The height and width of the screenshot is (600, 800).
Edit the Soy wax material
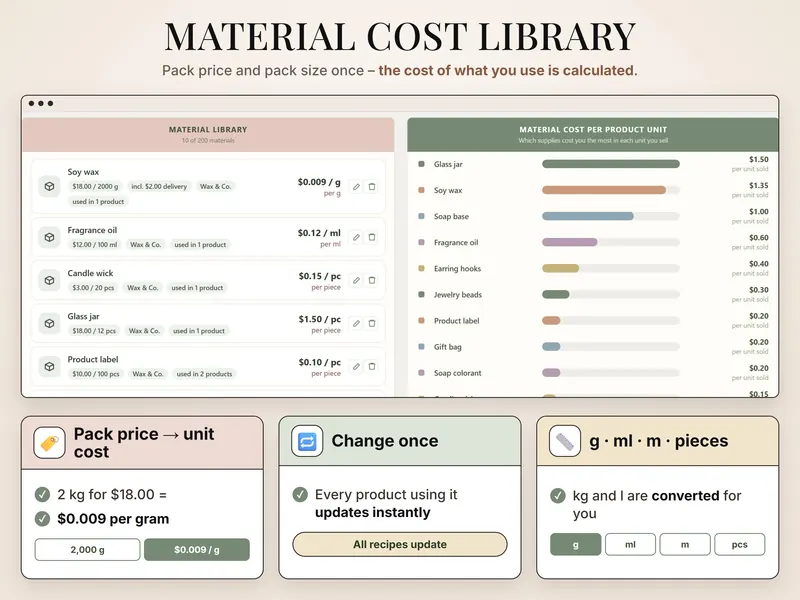(x=356, y=187)
